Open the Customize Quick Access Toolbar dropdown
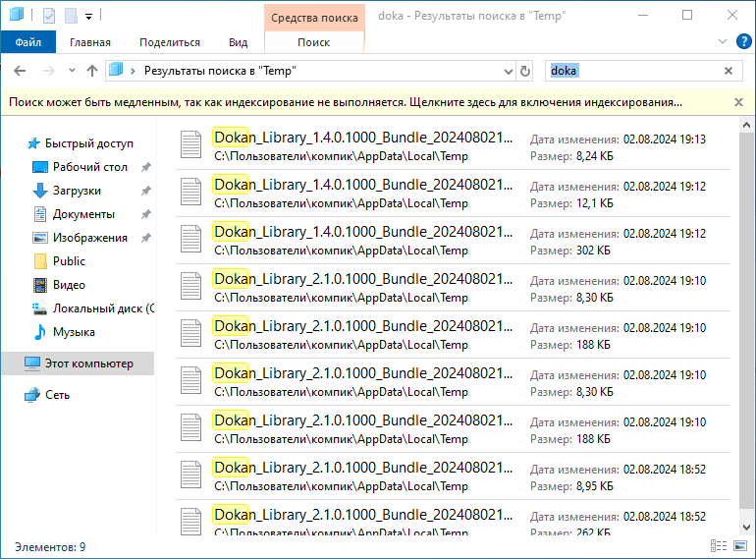Image resolution: width=756 pixels, height=559 pixels. click(x=88, y=16)
